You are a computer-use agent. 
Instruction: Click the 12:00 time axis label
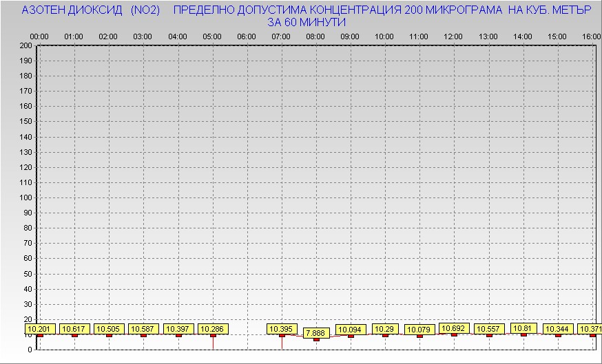(453, 36)
